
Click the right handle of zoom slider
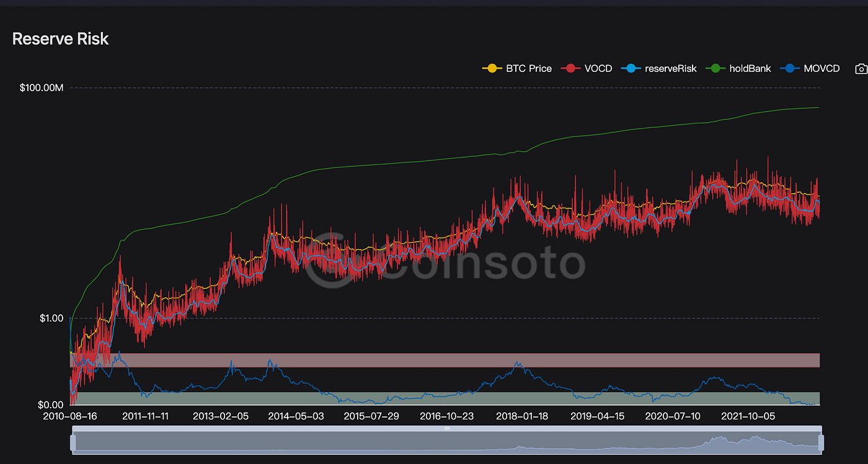point(821,442)
